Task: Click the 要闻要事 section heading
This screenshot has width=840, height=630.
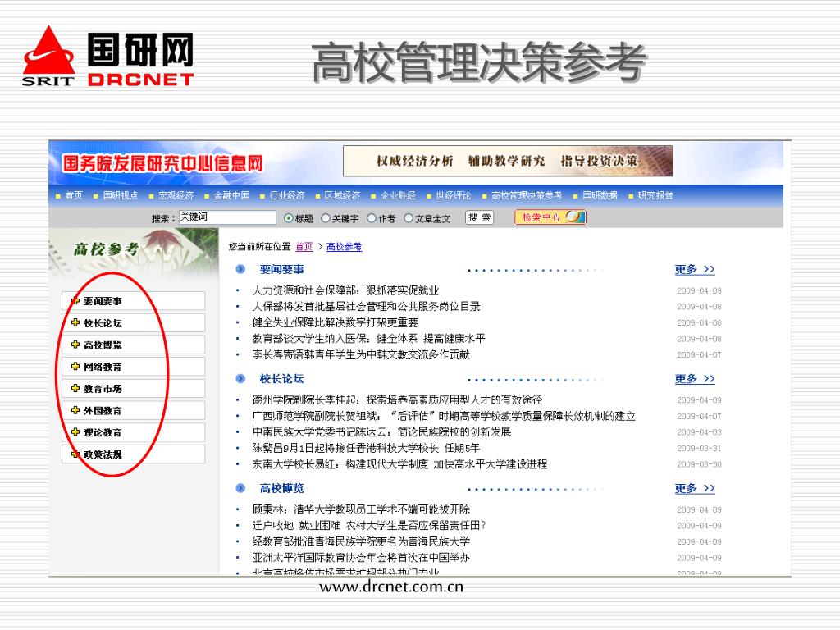Action: (282, 269)
